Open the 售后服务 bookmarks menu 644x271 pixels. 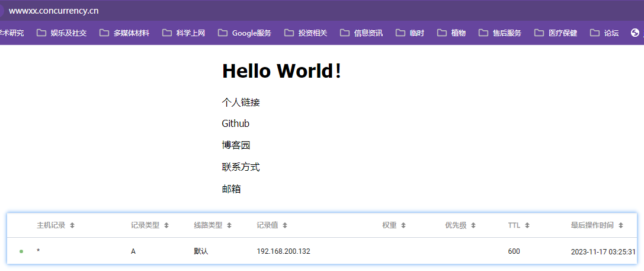click(500, 33)
